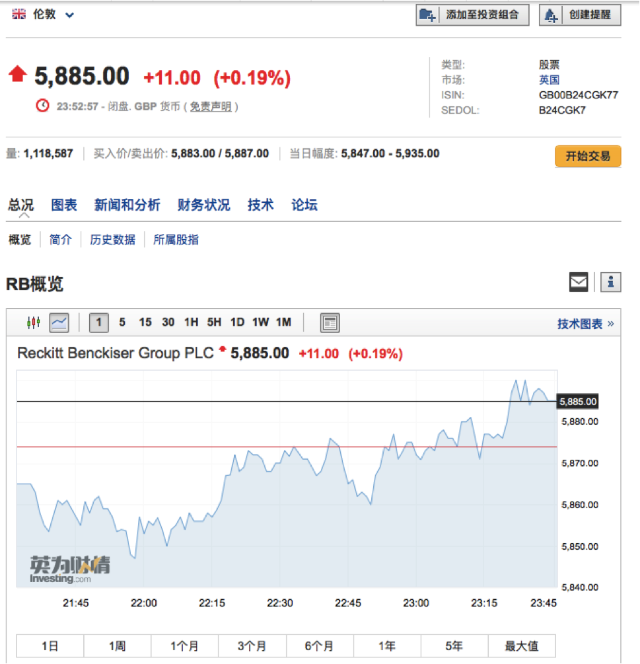Click the SEDOL value B24CGK7
Viewport: 640px width, 664px height.
(562, 110)
